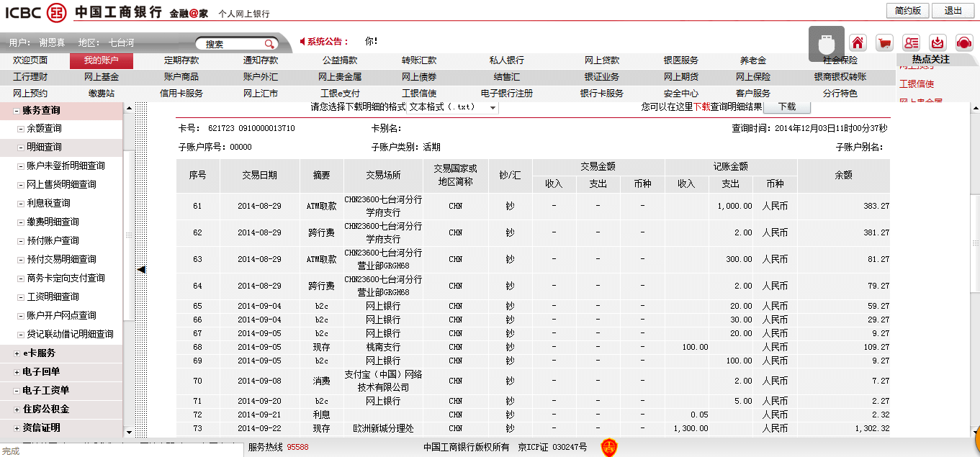Click the 退出 logout button

click(x=953, y=11)
